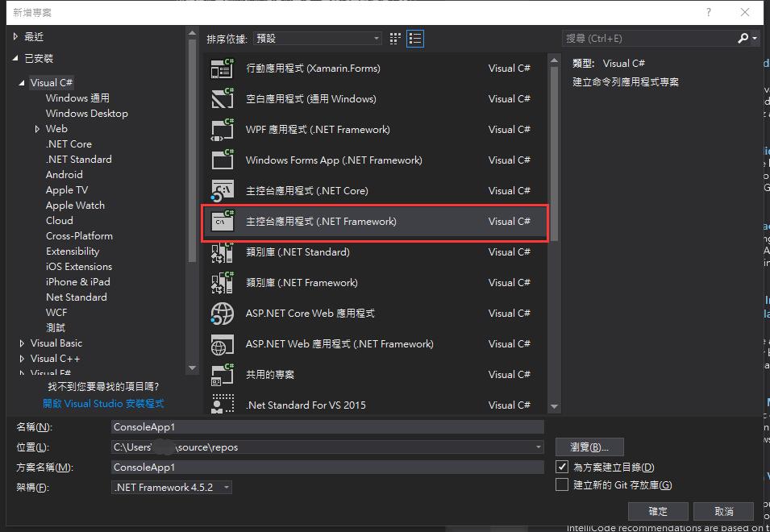Viewport: 770px width, 532px height.
Task: Select the .NET Standard category
Action: pyautogui.click(x=78, y=160)
